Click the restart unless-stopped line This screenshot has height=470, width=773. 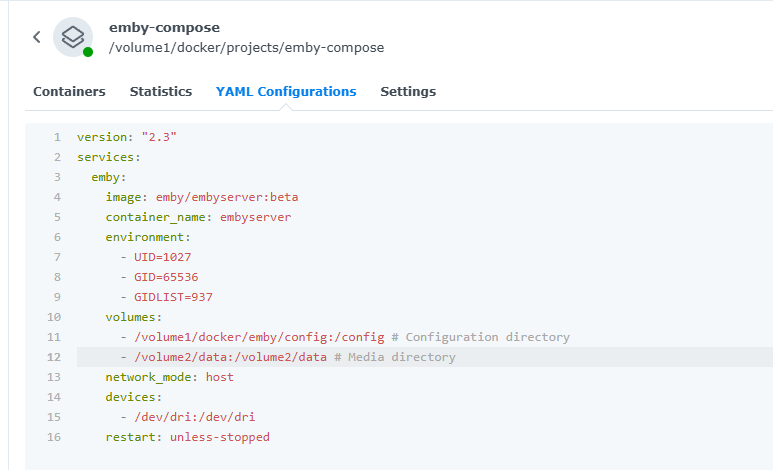coord(187,437)
